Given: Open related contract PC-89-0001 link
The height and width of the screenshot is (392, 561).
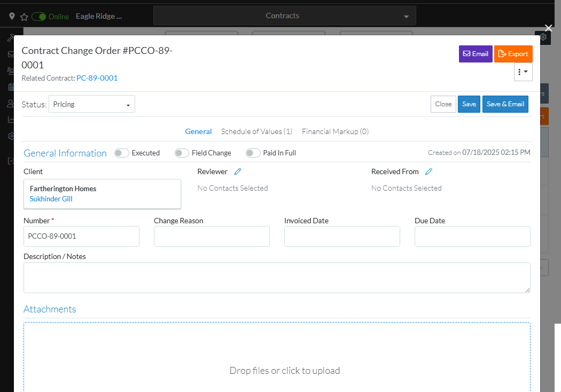Looking at the screenshot, I should click(x=97, y=78).
